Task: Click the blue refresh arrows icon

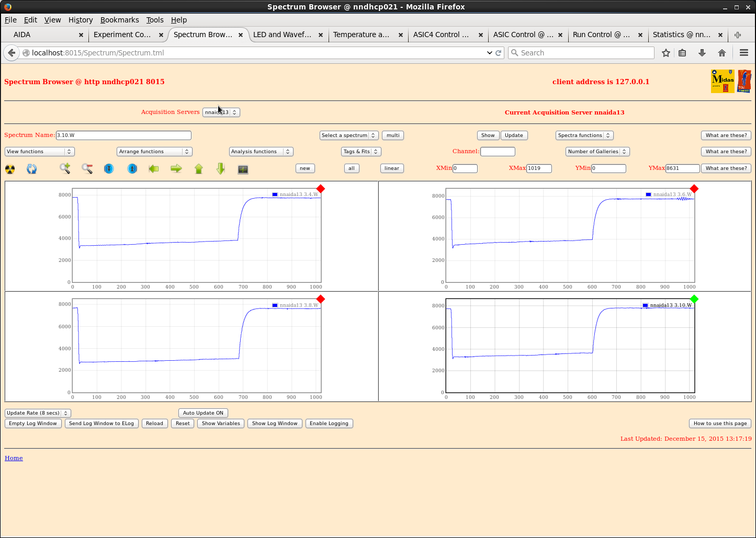Action: (x=32, y=169)
